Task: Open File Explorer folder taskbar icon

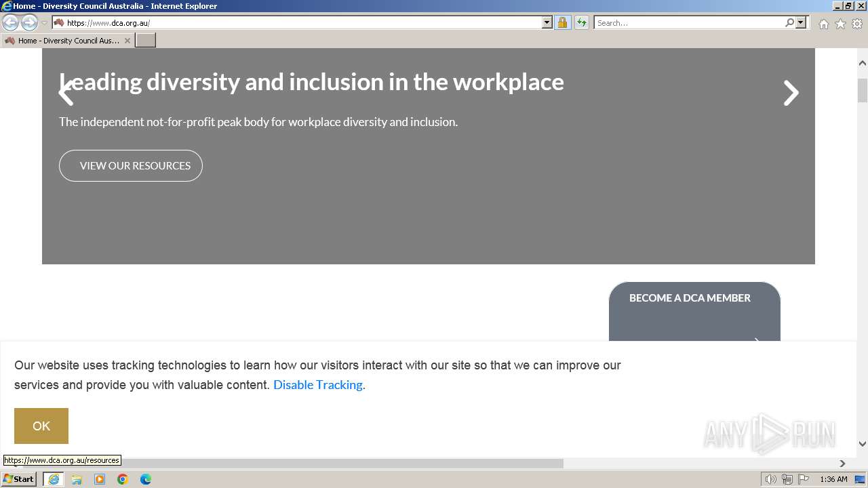Action: tap(77, 479)
